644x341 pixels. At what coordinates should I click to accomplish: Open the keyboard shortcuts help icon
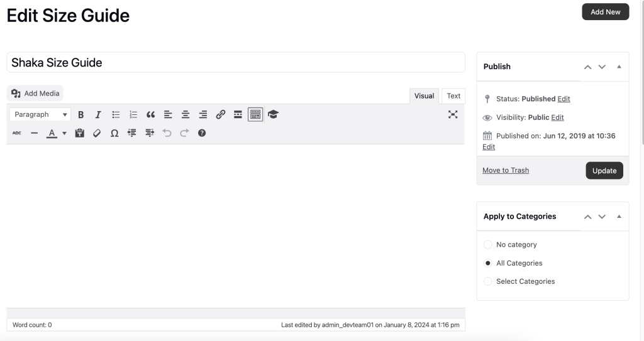(x=202, y=133)
